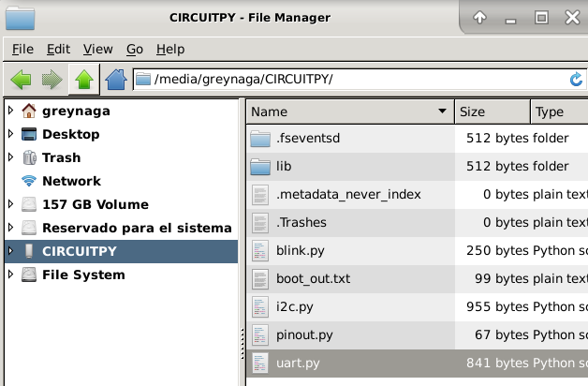Click the .Trashes file icon

pos(260,223)
